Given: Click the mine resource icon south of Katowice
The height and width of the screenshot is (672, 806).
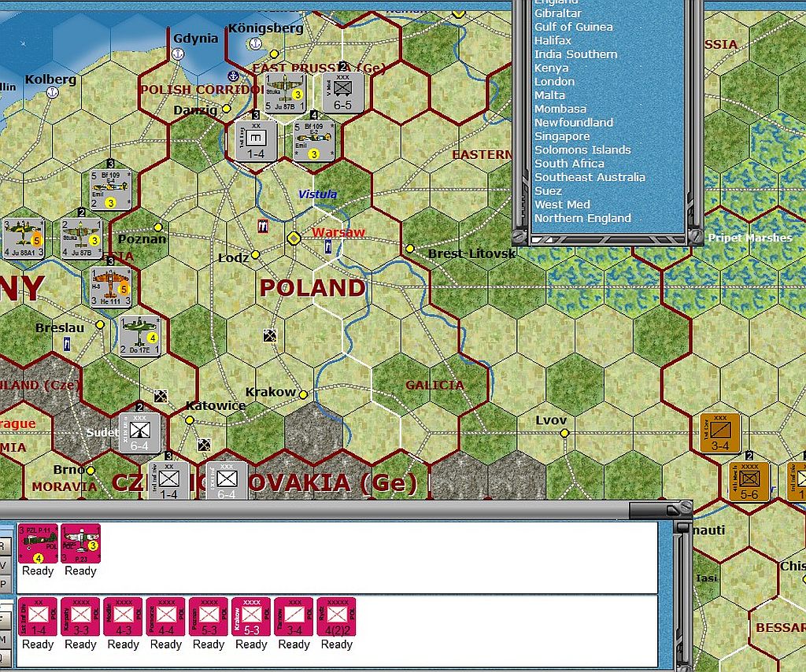Looking at the screenshot, I should pos(205,445).
